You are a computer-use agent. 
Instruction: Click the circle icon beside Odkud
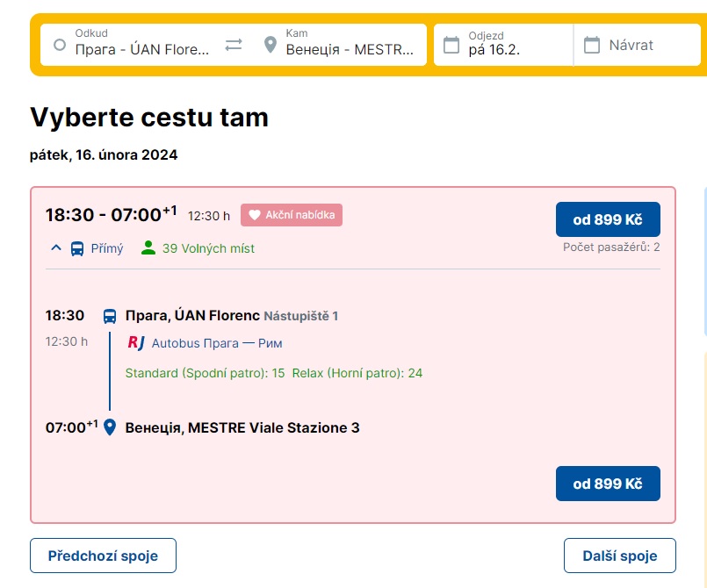60,45
